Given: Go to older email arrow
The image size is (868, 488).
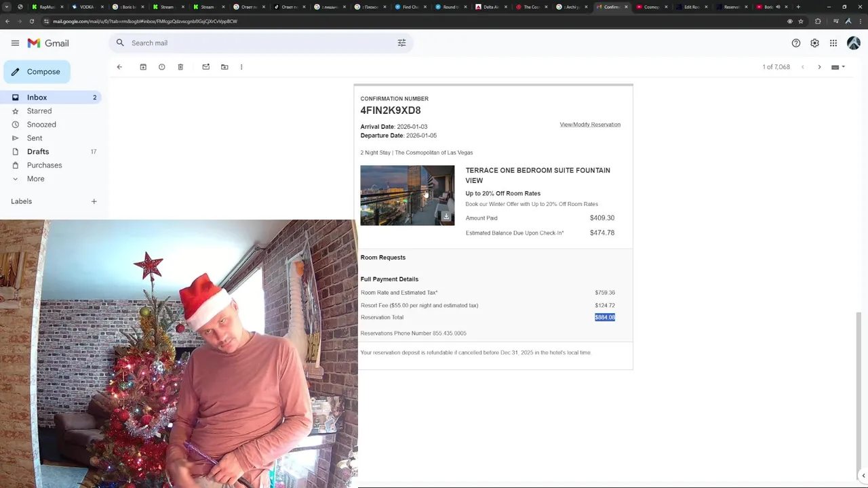Looking at the screenshot, I should (819, 67).
